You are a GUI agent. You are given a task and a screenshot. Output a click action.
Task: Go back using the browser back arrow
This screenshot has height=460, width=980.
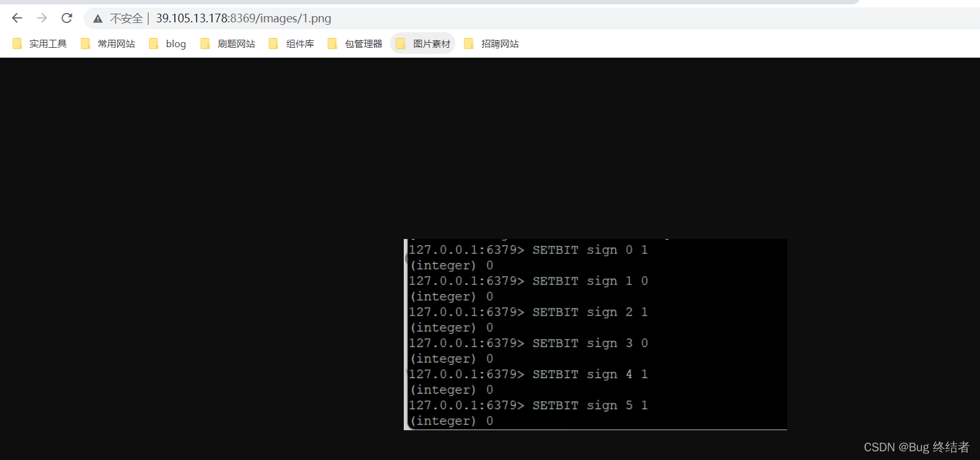click(x=17, y=18)
